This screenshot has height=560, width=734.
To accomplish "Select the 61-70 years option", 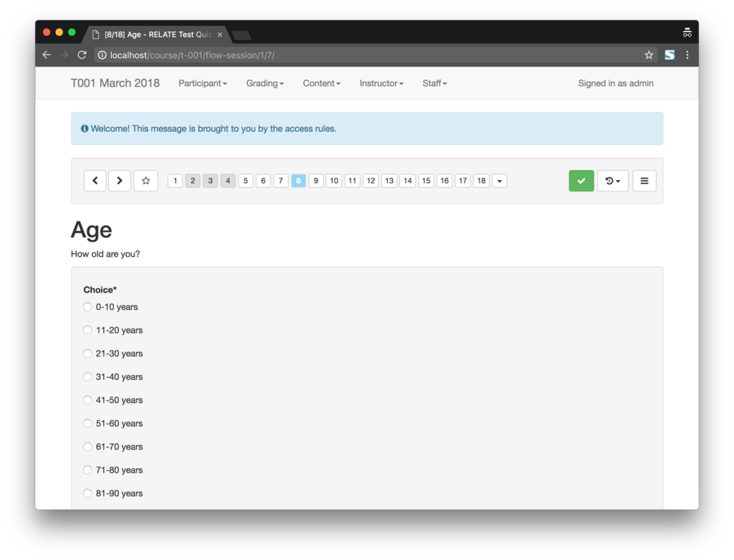I will point(87,447).
